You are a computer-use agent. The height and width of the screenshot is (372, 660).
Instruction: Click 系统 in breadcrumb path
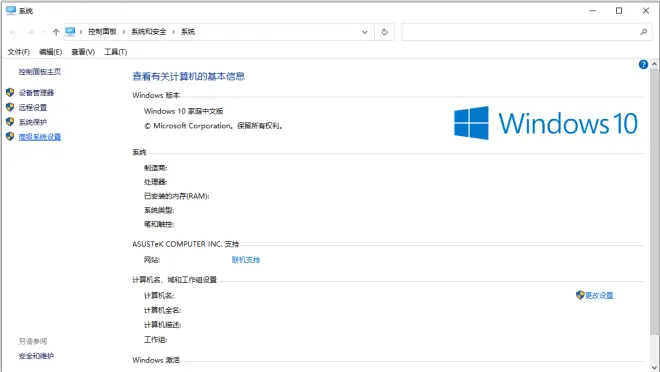[x=188, y=32]
